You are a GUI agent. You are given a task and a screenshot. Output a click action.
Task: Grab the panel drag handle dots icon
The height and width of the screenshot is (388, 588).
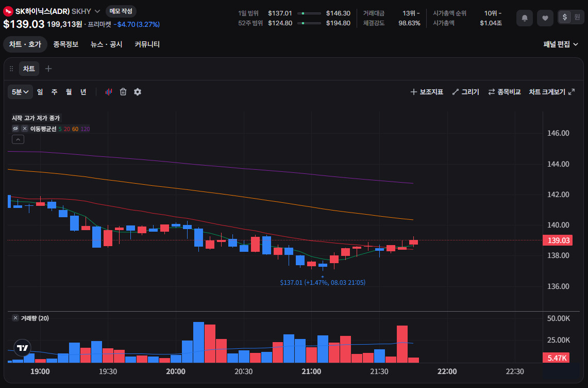(x=11, y=69)
